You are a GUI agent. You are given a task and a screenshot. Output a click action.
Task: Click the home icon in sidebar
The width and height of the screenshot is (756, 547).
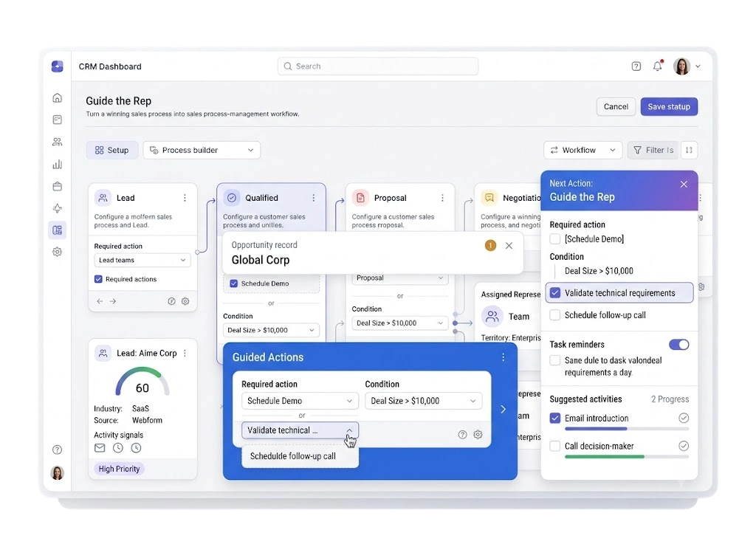(x=58, y=98)
